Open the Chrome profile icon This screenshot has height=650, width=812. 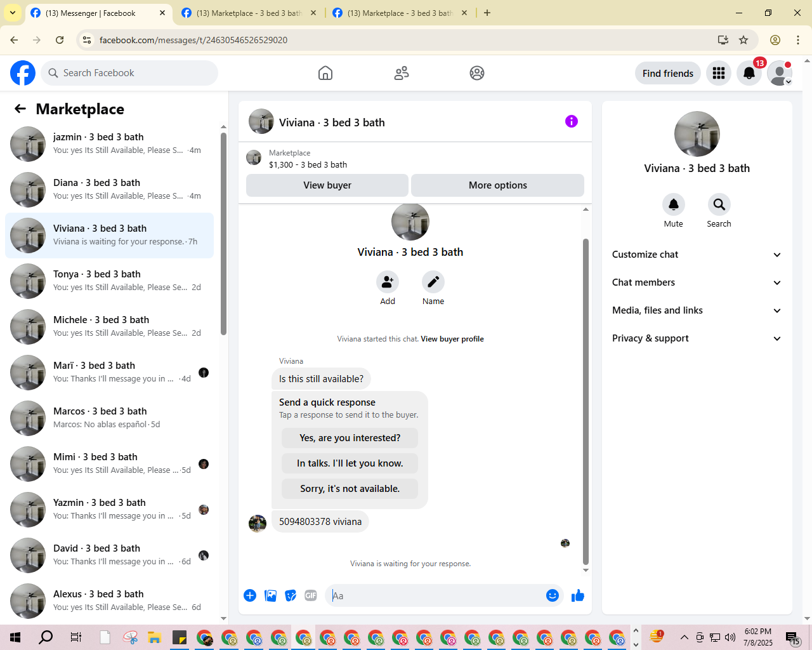tap(775, 40)
